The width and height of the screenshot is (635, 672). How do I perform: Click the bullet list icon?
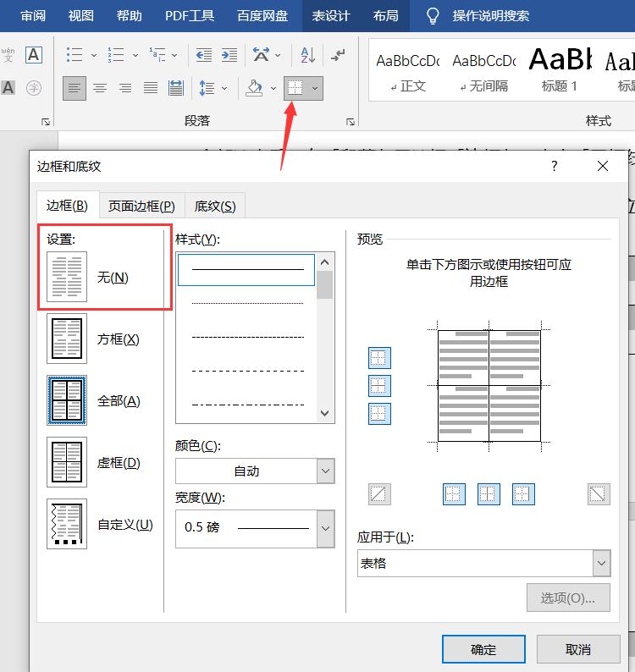tap(75, 55)
